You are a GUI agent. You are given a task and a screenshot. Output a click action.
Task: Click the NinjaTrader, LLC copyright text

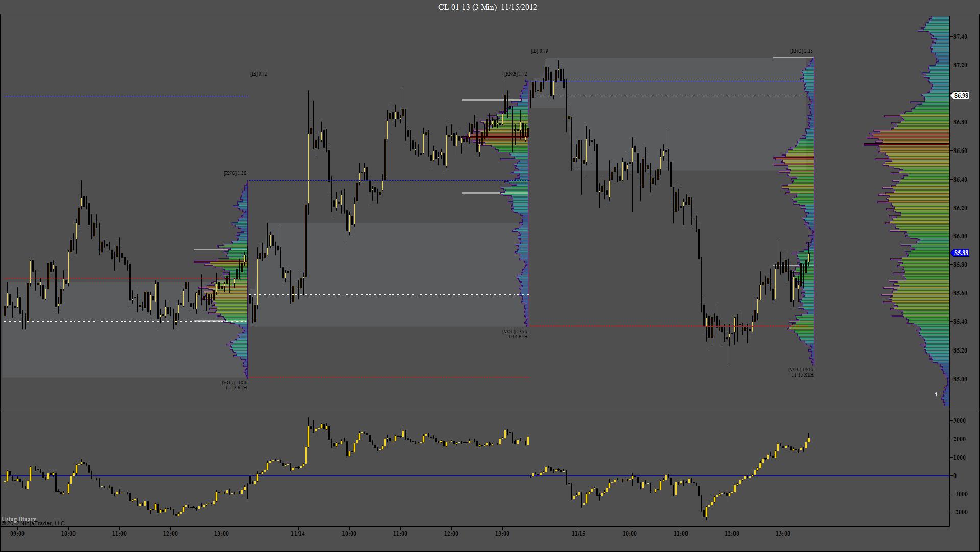point(33,523)
